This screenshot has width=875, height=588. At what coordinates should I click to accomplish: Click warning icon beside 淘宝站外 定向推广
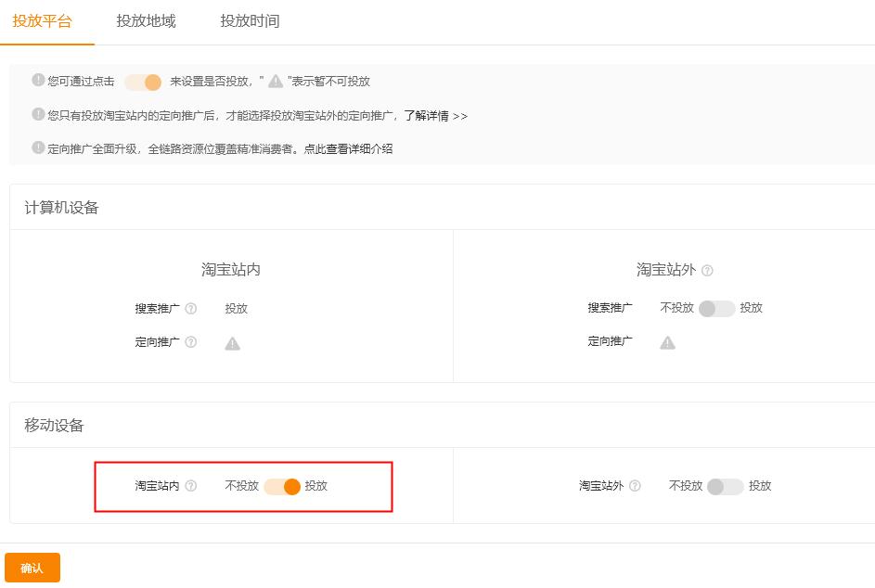pyautogui.click(x=666, y=342)
